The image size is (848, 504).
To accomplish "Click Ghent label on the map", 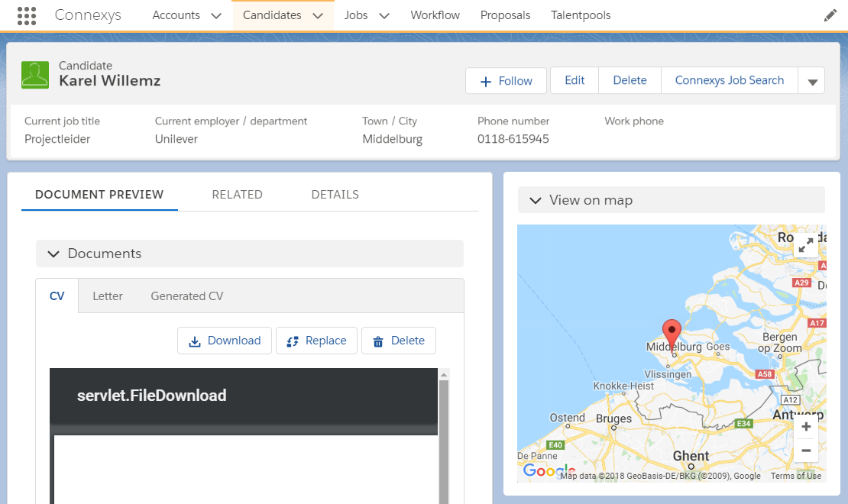I will click(691, 456).
